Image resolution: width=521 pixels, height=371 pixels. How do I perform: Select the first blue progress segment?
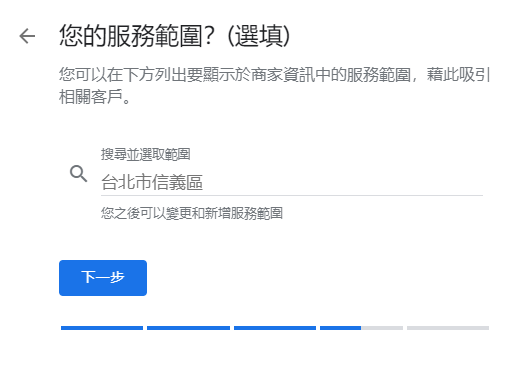click(x=102, y=328)
